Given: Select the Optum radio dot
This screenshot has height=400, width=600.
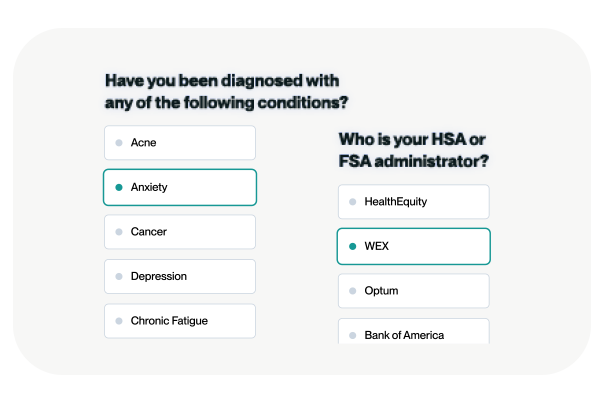Looking at the screenshot, I should click(x=352, y=291).
